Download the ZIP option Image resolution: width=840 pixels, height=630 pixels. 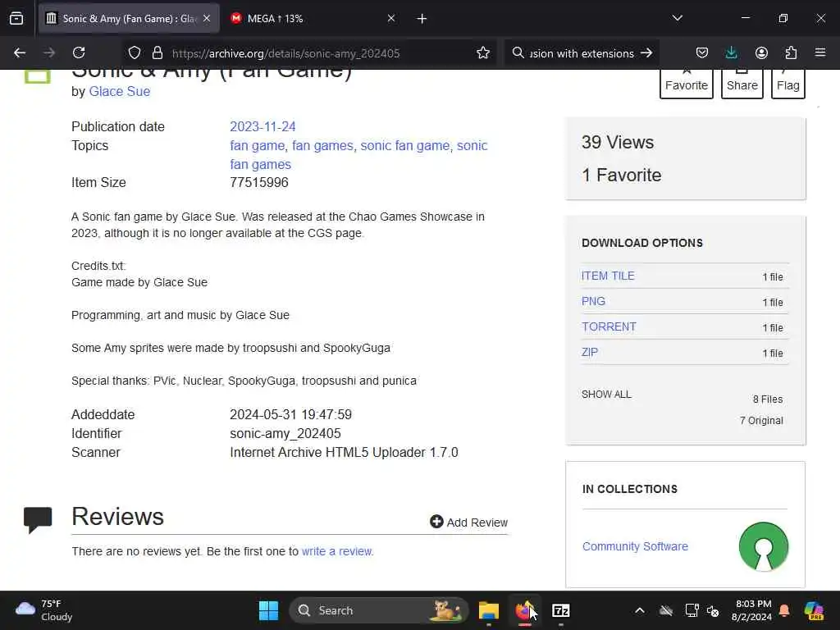click(x=589, y=352)
